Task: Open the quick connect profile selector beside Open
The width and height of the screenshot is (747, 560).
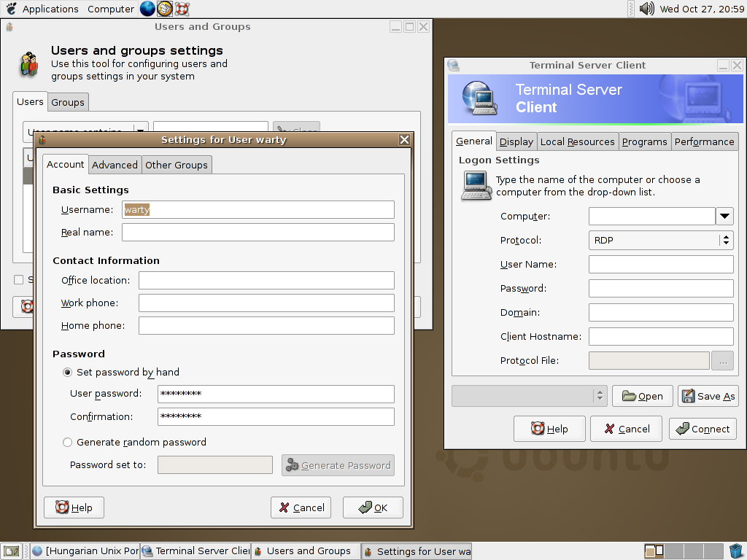Action: tap(530, 396)
